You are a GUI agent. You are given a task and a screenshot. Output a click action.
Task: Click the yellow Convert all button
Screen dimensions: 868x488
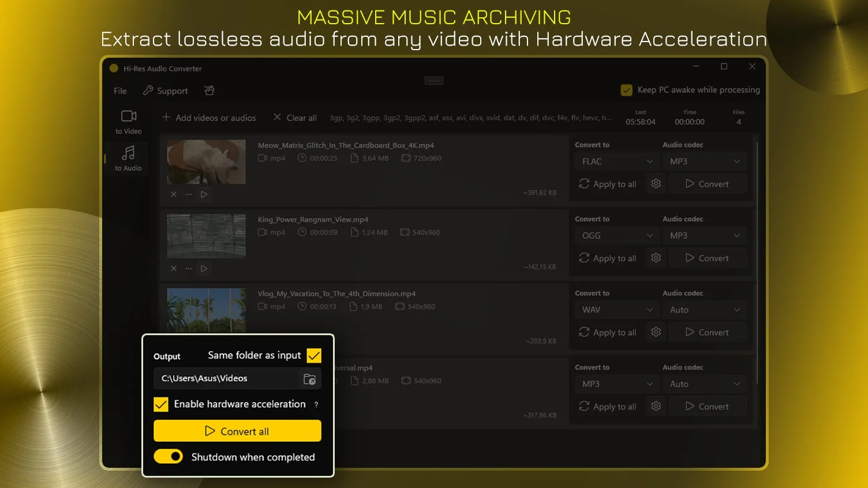click(237, 431)
